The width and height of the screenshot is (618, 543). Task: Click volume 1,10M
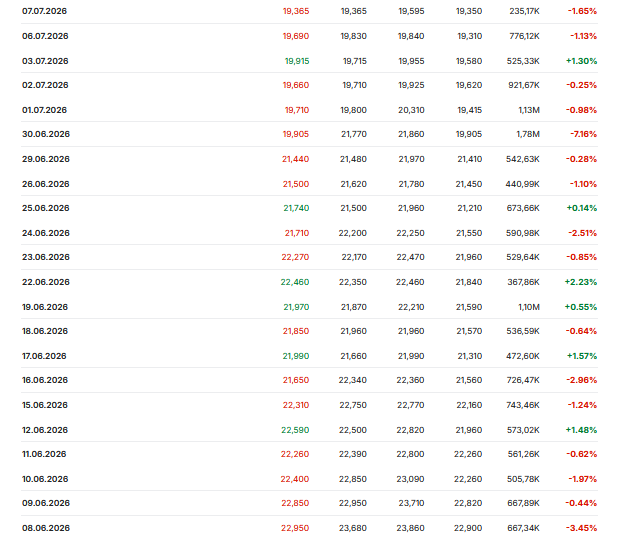tap(529, 307)
